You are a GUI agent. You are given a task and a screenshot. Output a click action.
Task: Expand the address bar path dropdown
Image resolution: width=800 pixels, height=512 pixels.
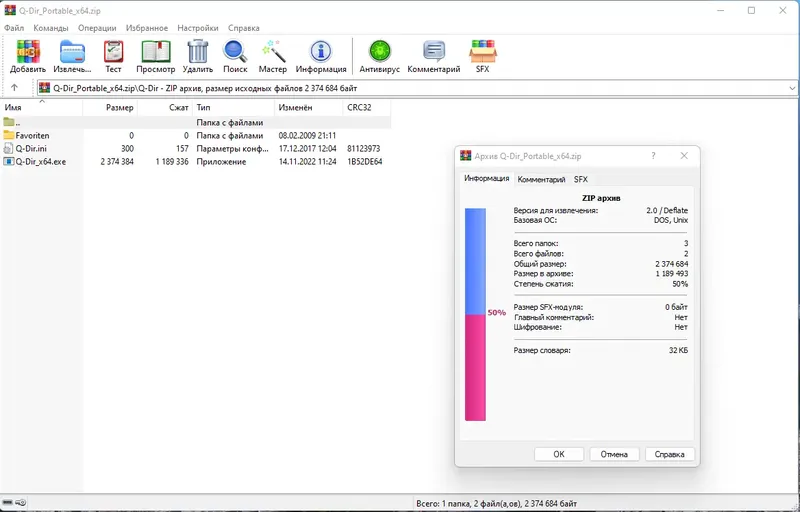(792, 88)
